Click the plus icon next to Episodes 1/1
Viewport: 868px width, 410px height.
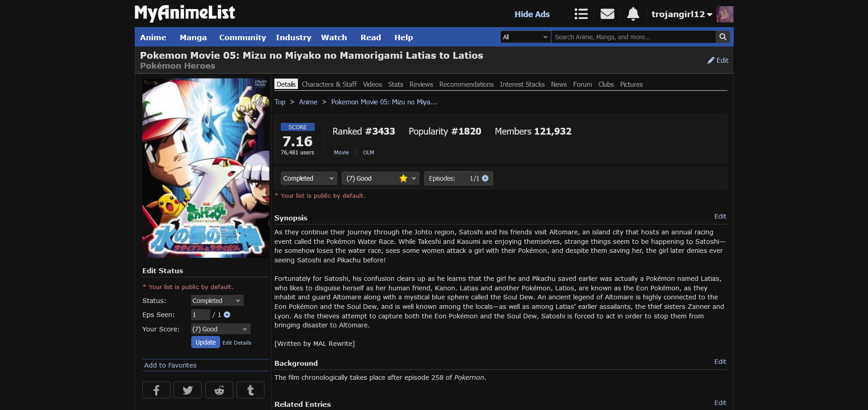pos(485,178)
